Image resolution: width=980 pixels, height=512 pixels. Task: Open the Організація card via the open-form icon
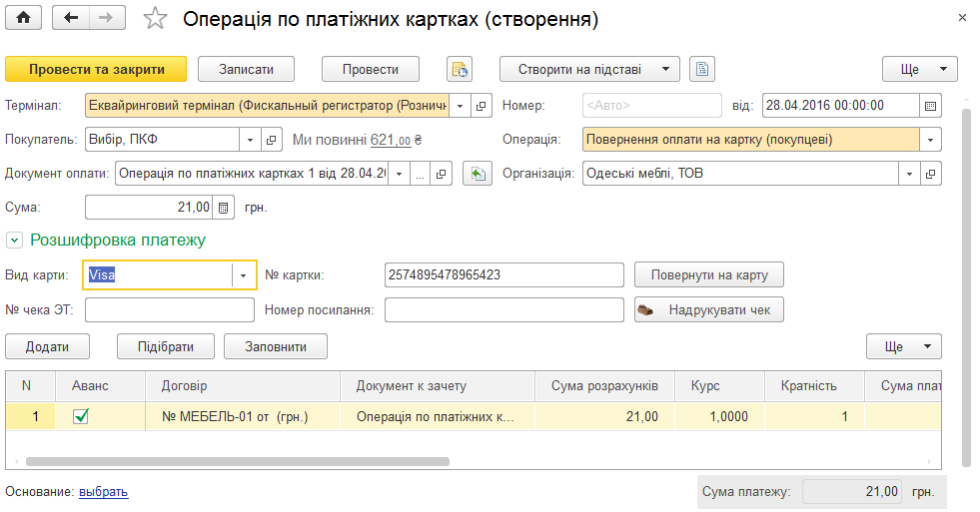(x=930, y=174)
